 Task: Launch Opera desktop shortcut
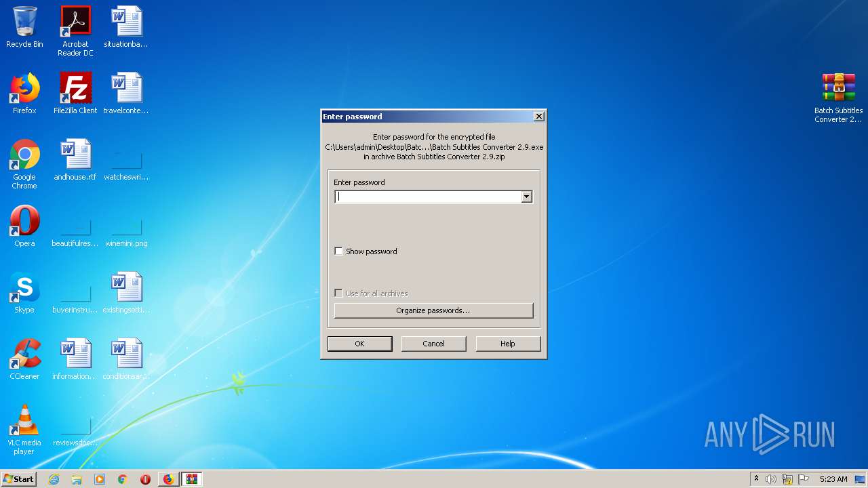click(x=24, y=226)
